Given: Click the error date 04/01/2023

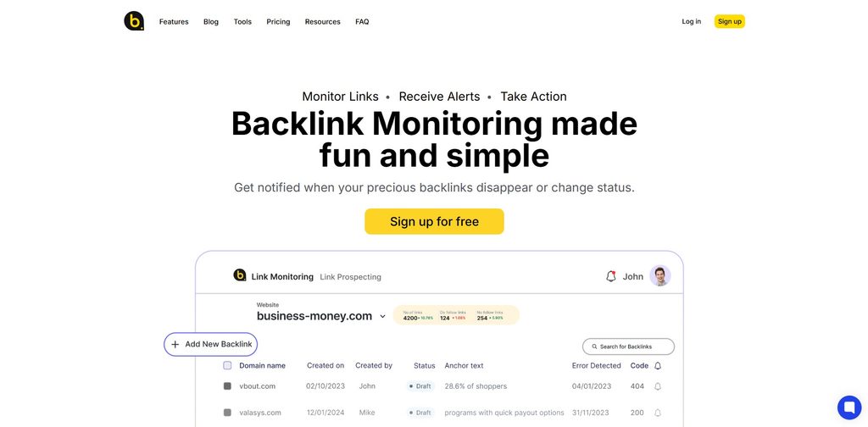Looking at the screenshot, I should 592,386.
